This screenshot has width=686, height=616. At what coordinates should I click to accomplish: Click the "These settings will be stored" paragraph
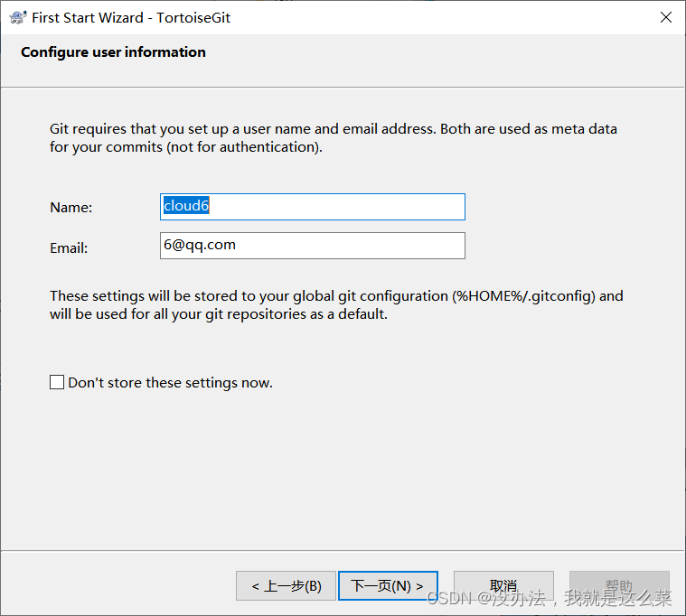[x=336, y=304]
